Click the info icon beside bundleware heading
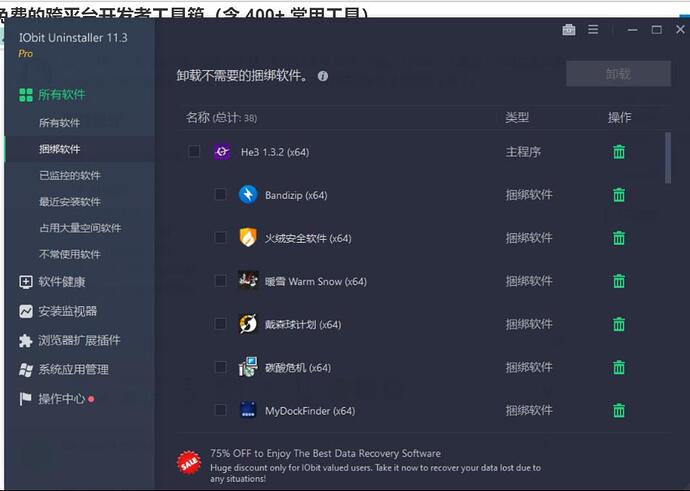690x491 pixels. 323,76
